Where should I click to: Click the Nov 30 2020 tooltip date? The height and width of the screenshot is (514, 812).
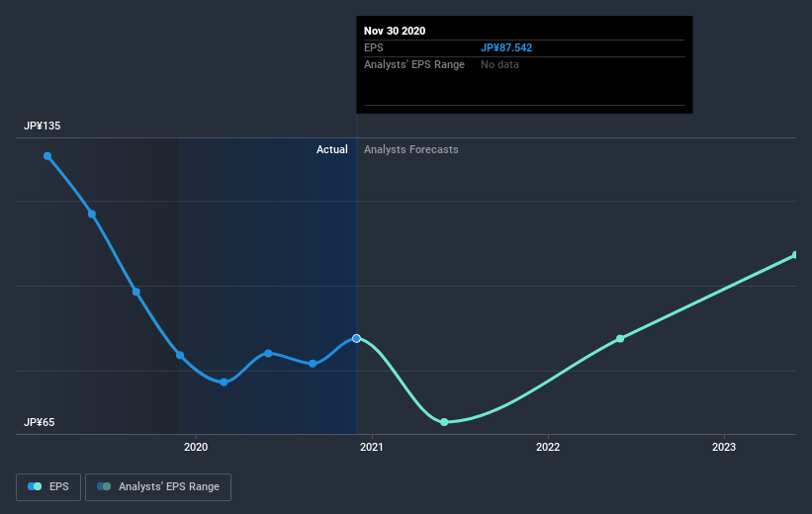point(395,31)
